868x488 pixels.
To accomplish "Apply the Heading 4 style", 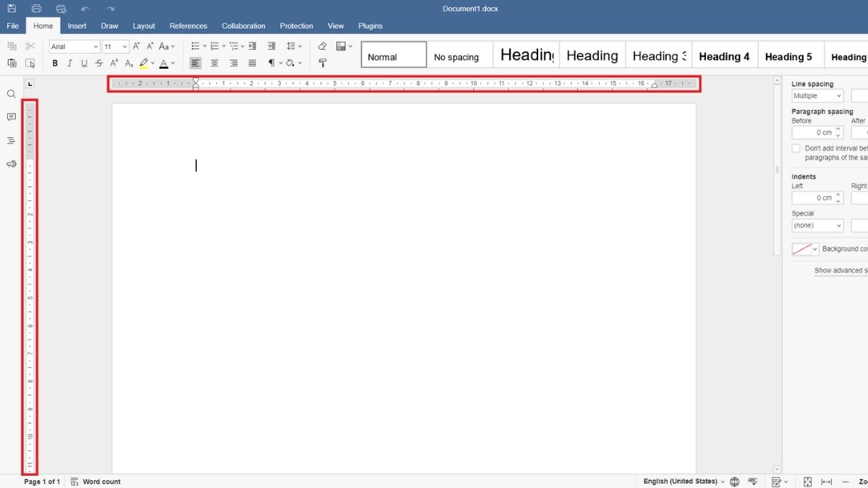I will coord(724,55).
